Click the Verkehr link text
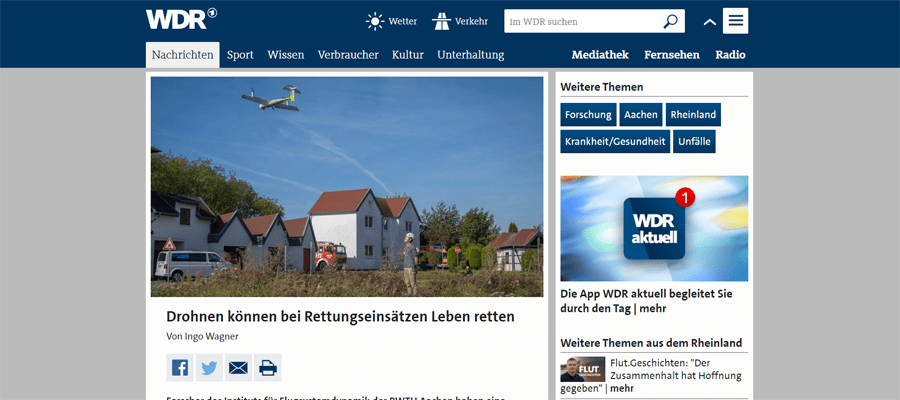900x400 pixels. tap(471, 22)
